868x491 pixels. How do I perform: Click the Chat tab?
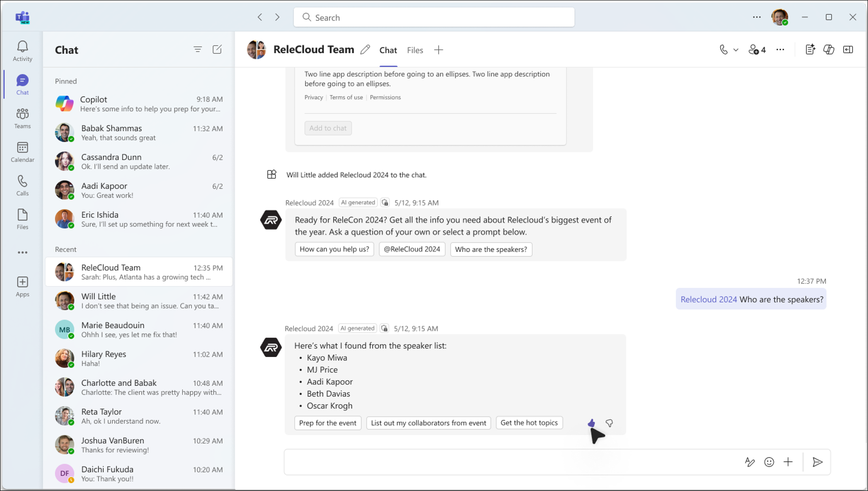[388, 50]
